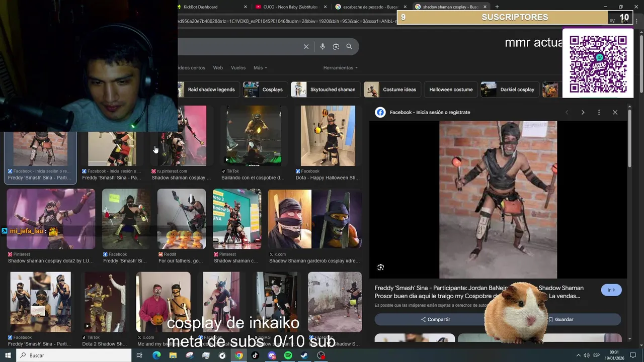644x362 pixels.
Task: Click the Windows Buscar search box
Action: (73, 355)
